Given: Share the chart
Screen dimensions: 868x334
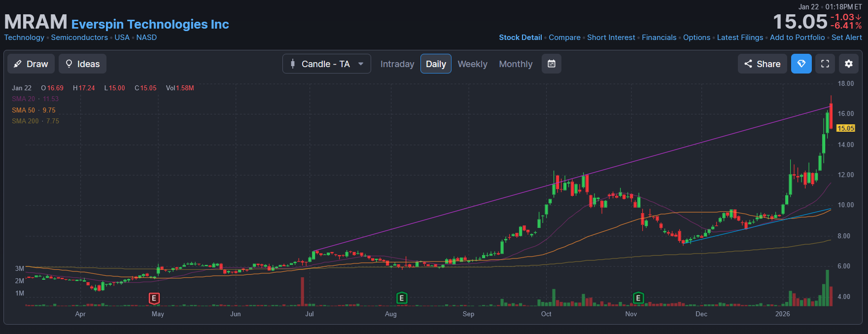Looking at the screenshot, I should tap(762, 64).
